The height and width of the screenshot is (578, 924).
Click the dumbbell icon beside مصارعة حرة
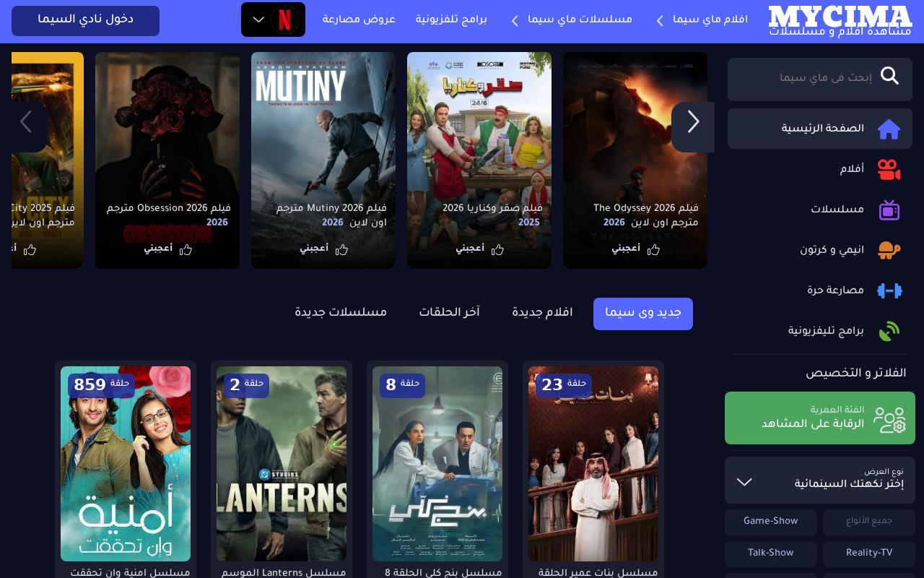(889, 290)
